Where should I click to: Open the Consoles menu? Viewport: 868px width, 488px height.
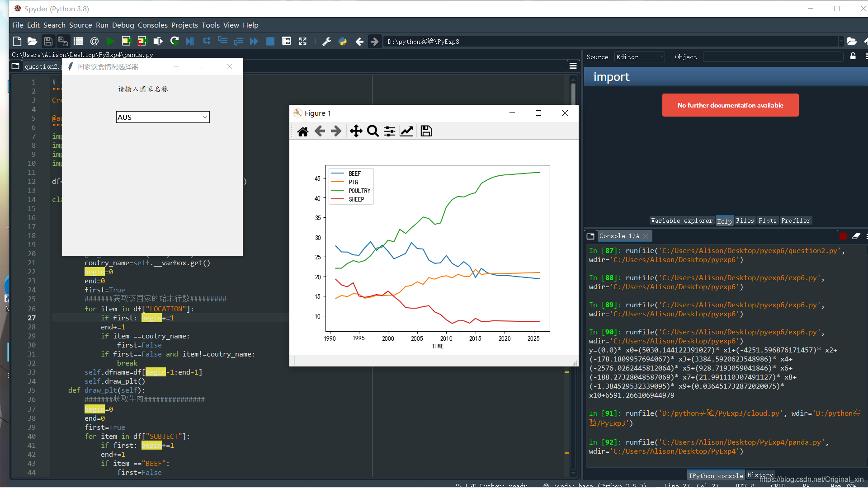153,25
